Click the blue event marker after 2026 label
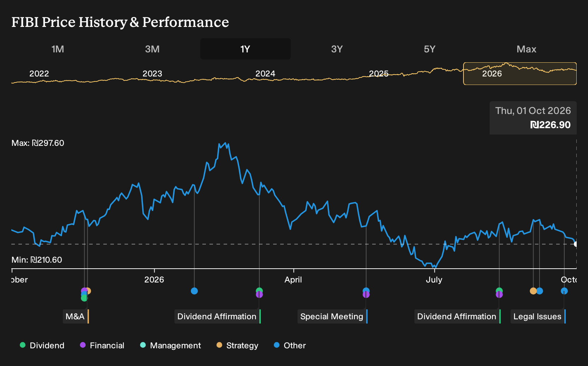 194,291
